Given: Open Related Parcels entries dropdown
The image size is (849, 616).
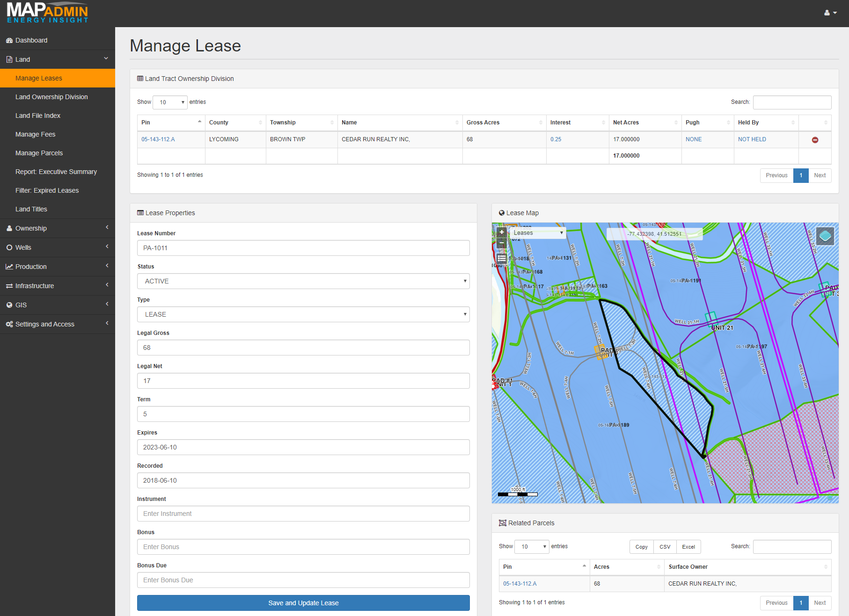Looking at the screenshot, I should tap(532, 546).
